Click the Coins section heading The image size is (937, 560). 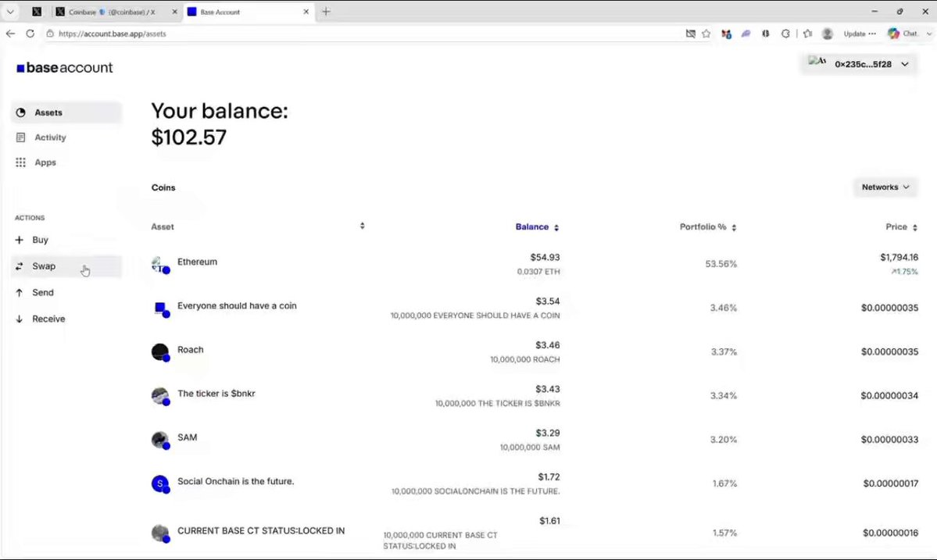163,187
